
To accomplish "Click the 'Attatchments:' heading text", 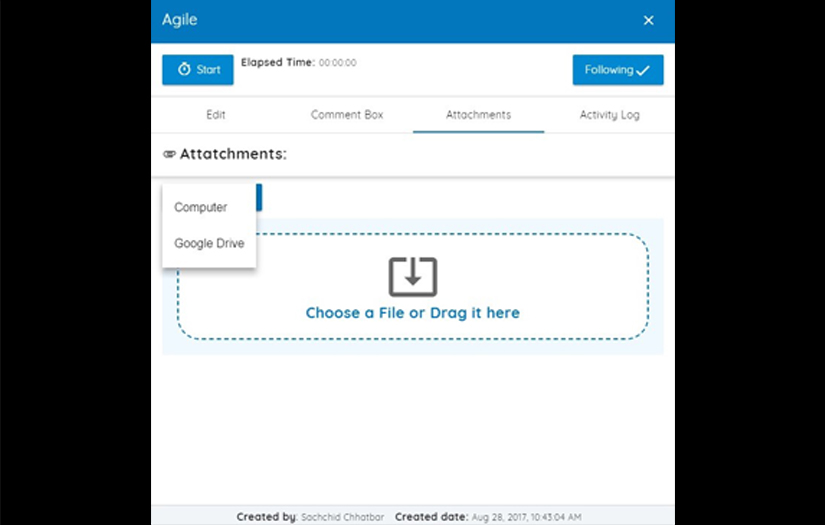I will click(x=233, y=154).
